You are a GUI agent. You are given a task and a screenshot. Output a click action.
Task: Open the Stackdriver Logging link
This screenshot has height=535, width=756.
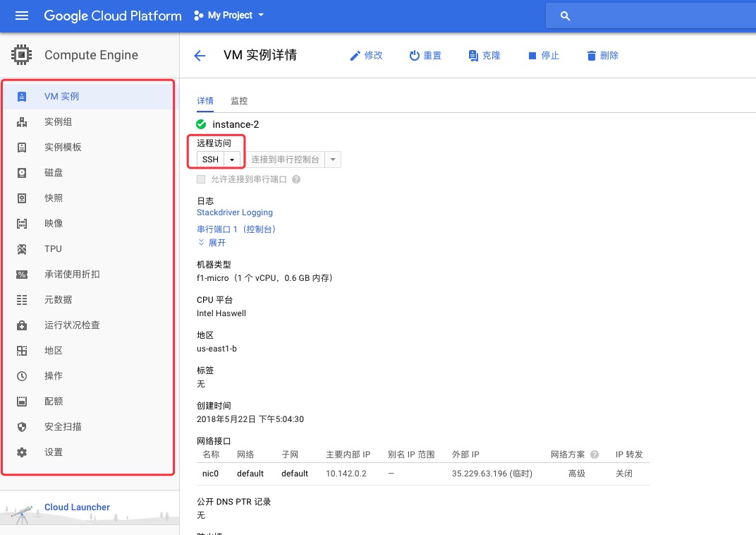coord(235,212)
